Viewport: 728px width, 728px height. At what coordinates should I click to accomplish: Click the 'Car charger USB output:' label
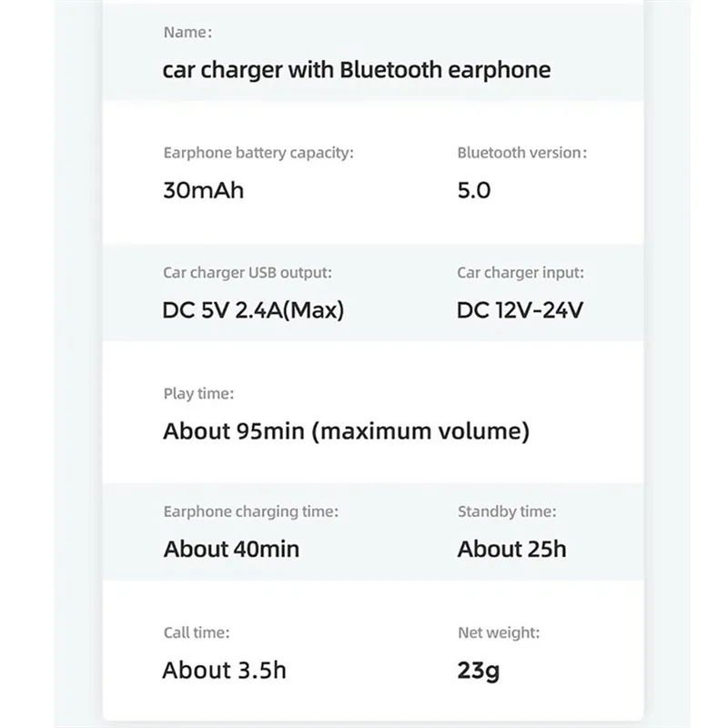point(248,272)
